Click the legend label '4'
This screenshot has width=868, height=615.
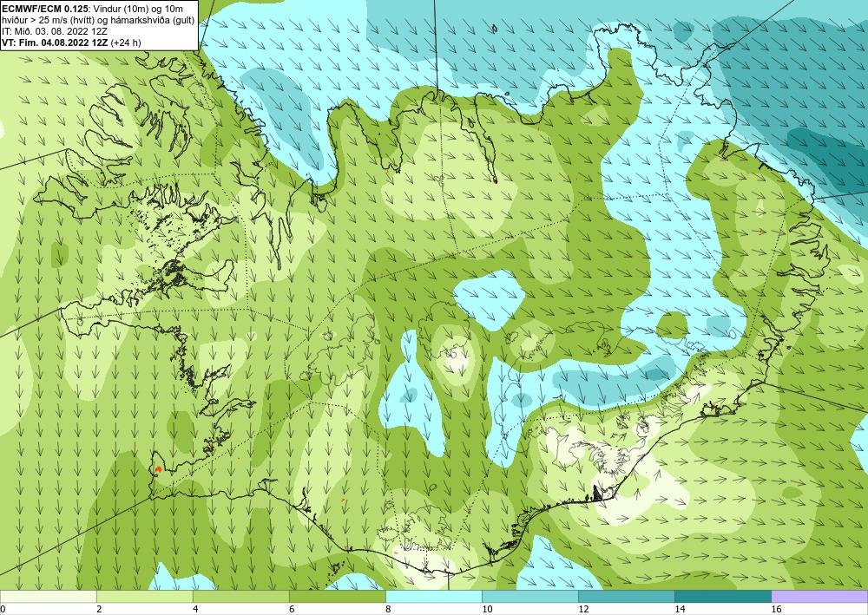(x=195, y=609)
